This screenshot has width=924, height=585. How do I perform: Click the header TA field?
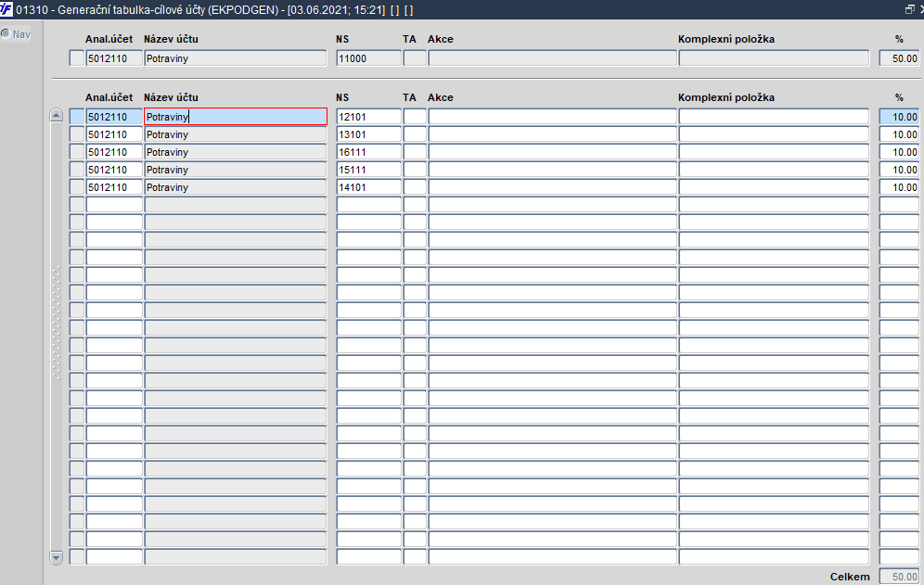pos(415,58)
